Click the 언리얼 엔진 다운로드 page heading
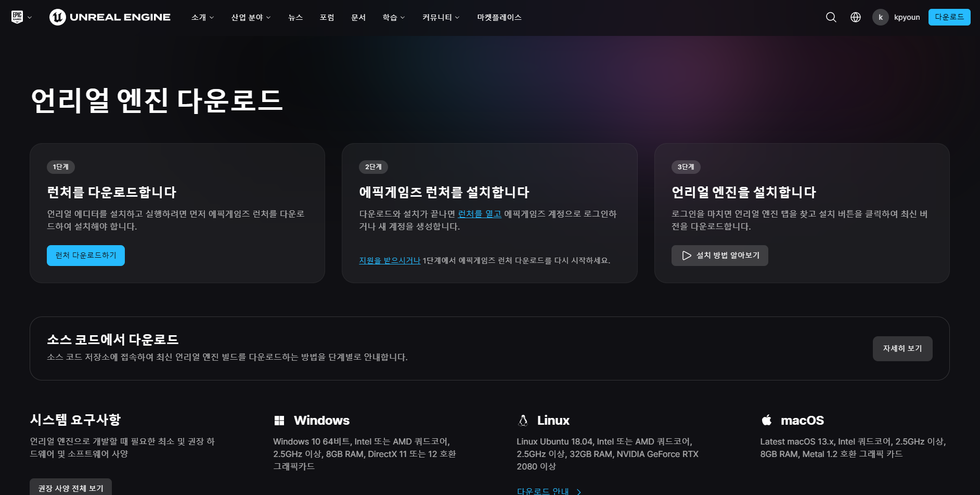 [157, 100]
